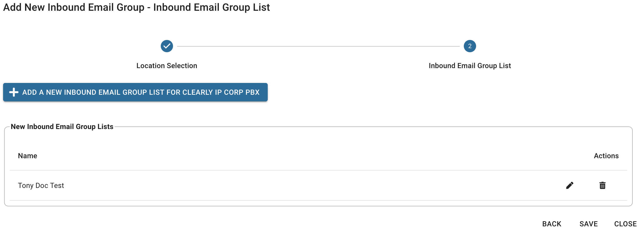The image size is (644, 234).
Task: Delete Tony Doc Test with trash icon
Action: (x=603, y=185)
